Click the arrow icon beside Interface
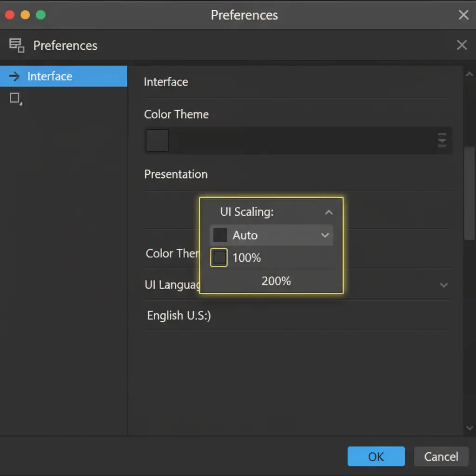This screenshot has width=476, height=476. pos(14,76)
